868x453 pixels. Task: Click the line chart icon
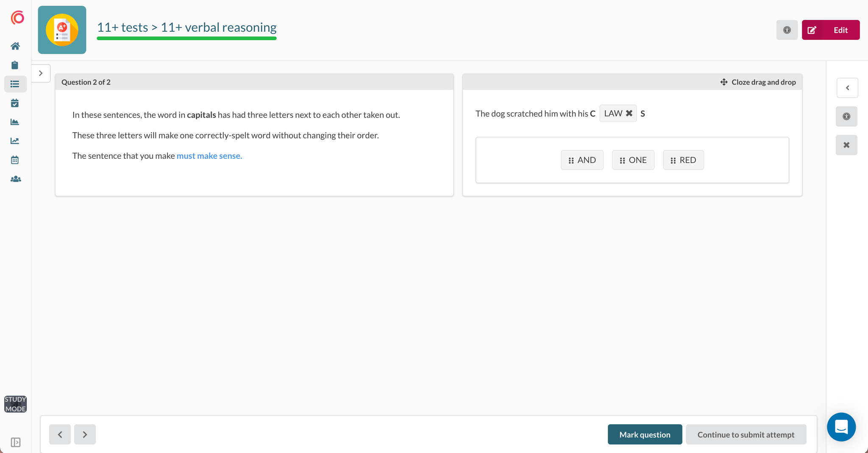(15, 141)
